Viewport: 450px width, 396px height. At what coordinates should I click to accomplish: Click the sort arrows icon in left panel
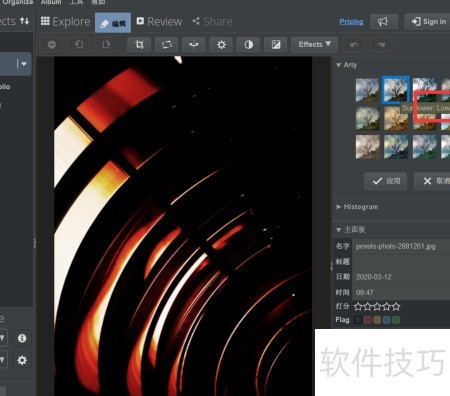tap(25, 21)
